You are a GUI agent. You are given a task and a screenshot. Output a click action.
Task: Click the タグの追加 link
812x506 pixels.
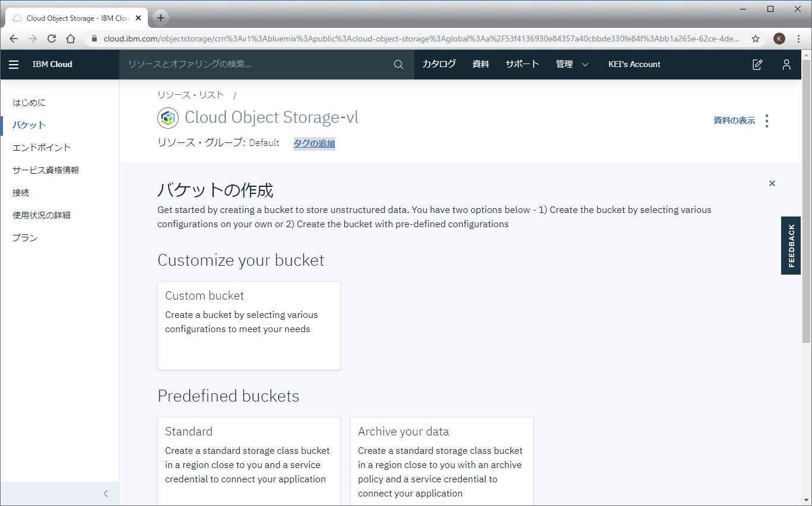tap(314, 144)
